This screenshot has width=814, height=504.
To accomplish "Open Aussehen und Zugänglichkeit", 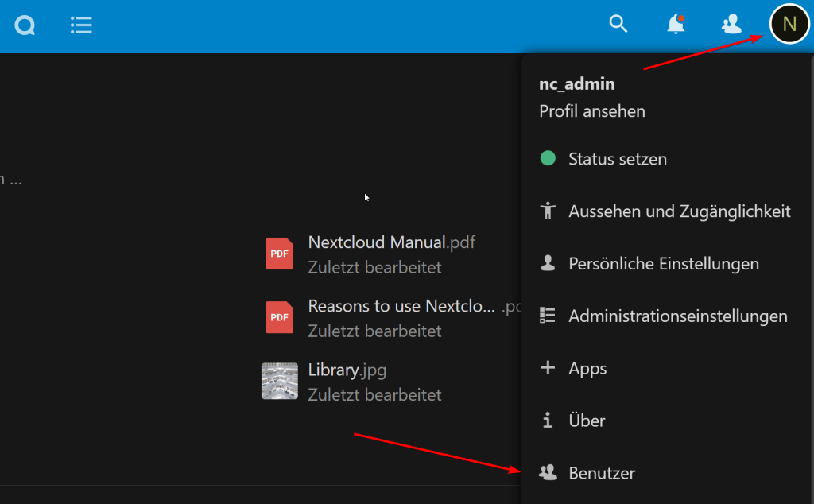I will tap(679, 211).
